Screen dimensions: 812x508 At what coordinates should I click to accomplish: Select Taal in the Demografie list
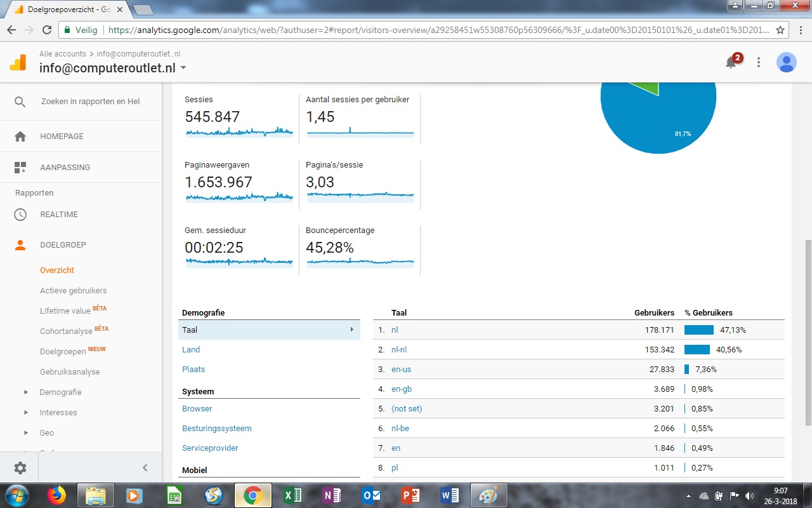point(269,330)
